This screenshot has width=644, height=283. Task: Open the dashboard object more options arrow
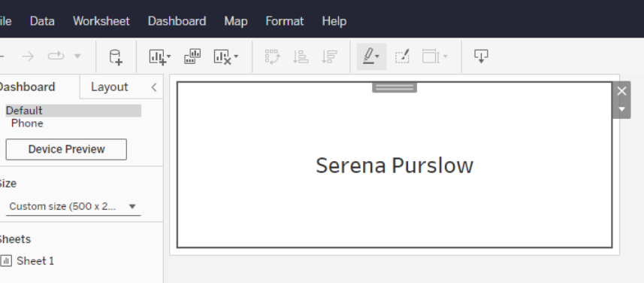pyautogui.click(x=621, y=109)
